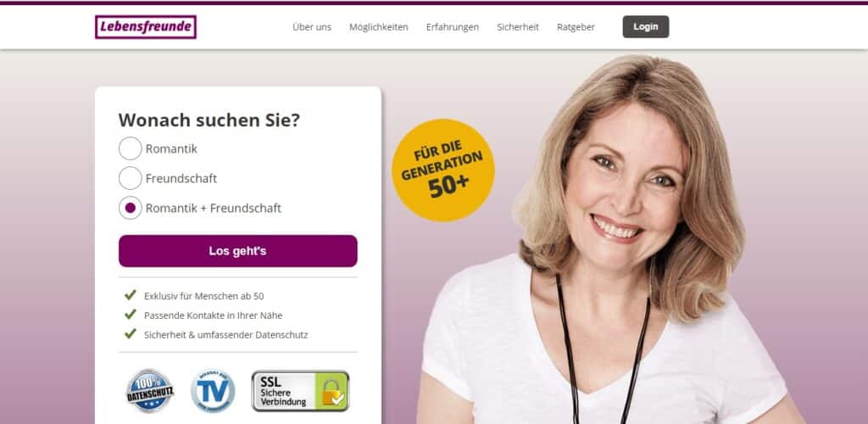Select the Freundschaft radio option
Image resolution: width=868 pixels, height=424 pixels.
pos(130,178)
